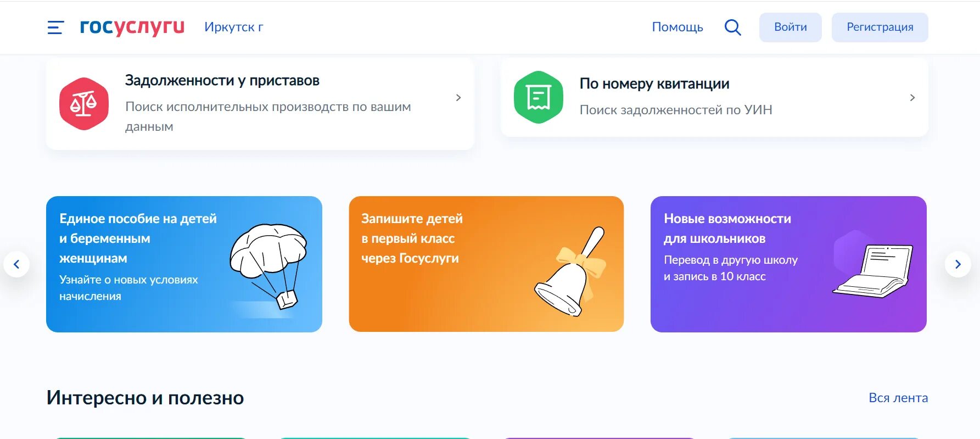Click the red scales icon for bailiff debts
The height and width of the screenshot is (439, 980).
point(84,104)
